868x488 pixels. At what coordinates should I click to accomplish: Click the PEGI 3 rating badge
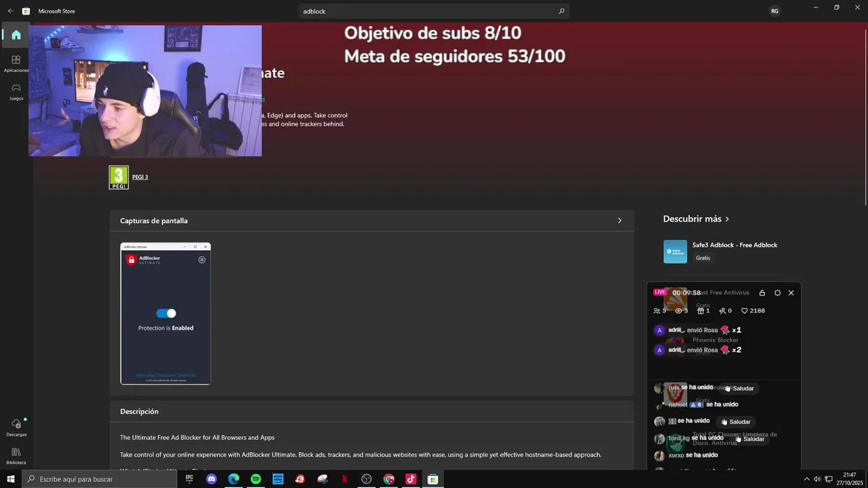click(119, 178)
